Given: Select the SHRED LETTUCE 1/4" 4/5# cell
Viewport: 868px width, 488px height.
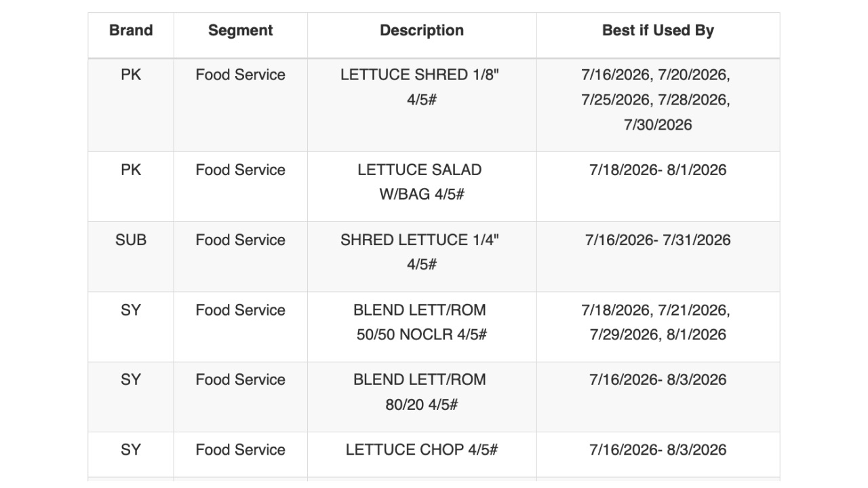Looking at the screenshot, I should pyautogui.click(x=422, y=257).
